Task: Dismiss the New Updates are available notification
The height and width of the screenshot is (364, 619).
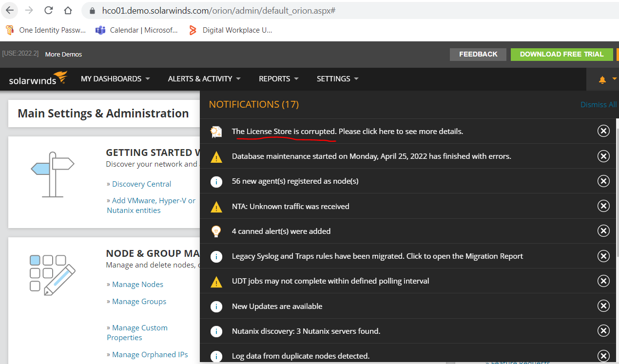Action: point(603,306)
